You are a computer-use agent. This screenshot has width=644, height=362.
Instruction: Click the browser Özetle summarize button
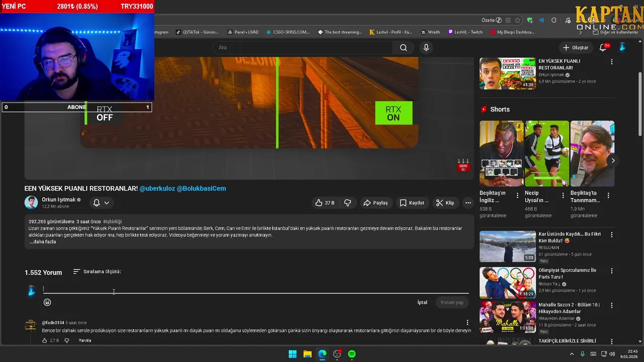click(491, 20)
